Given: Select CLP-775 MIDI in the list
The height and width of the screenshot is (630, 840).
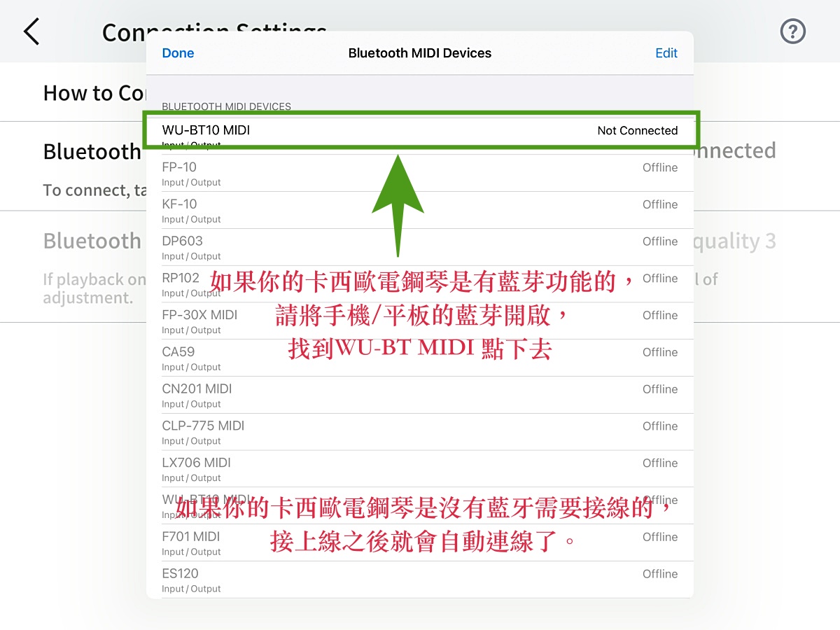Looking at the screenshot, I should pyautogui.click(x=203, y=427).
